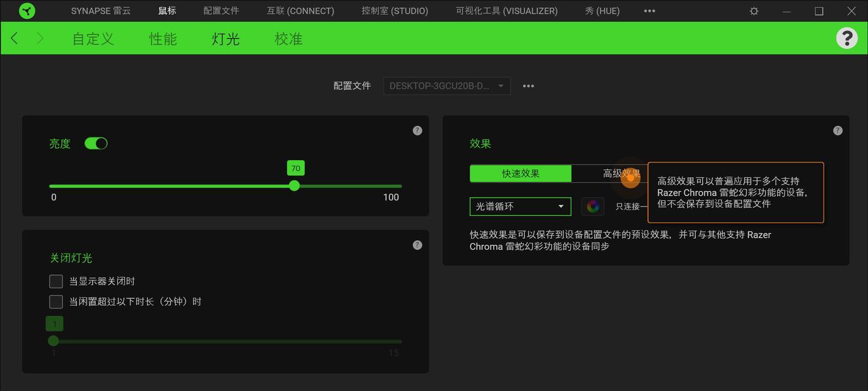Open the top 配置文件 tab
Image resolution: width=868 pixels, height=391 pixels.
[221, 11]
